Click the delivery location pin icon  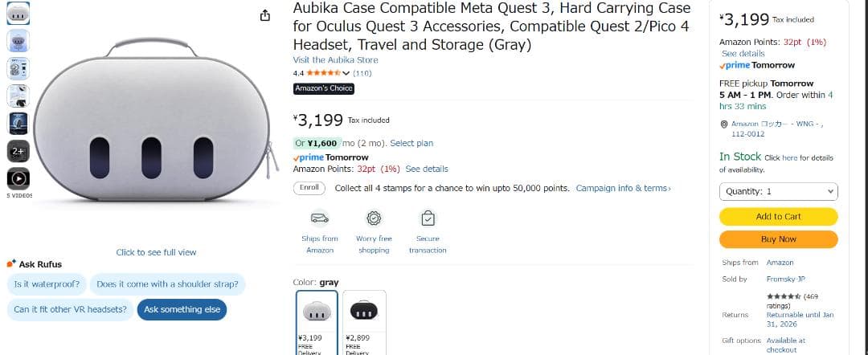[x=725, y=124]
